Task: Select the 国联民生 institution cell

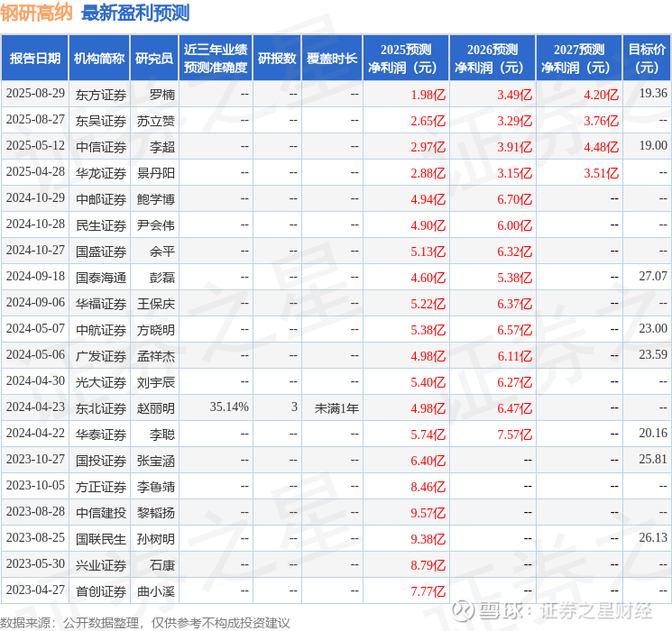Action: point(101,539)
